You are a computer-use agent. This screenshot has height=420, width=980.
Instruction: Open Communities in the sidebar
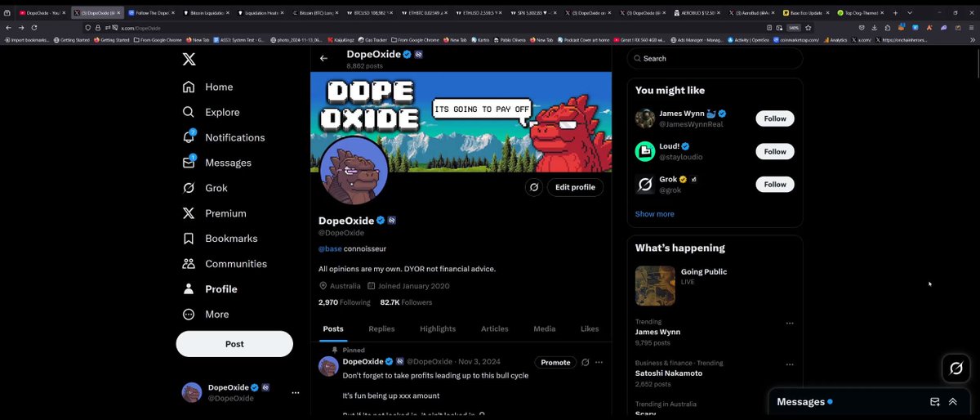click(x=225, y=264)
